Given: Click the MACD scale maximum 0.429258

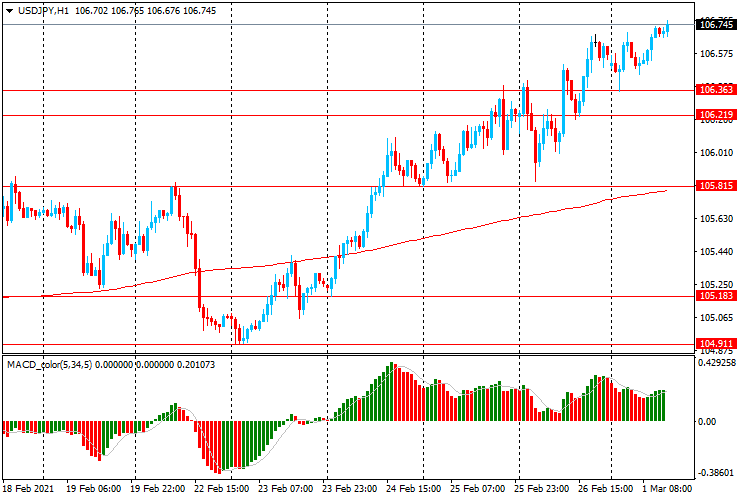Looking at the screenshot, I should coord(717,363).
